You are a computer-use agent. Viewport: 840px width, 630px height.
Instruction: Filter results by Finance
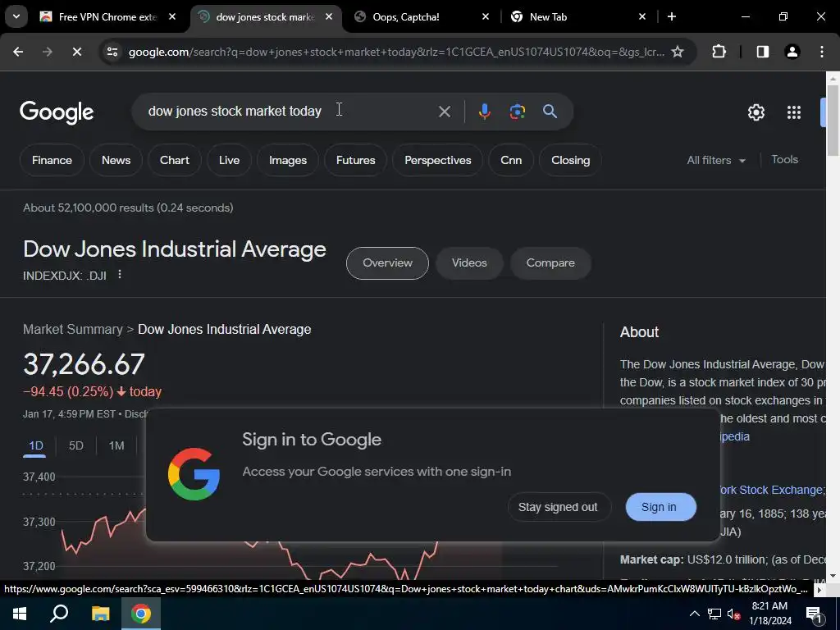point(52,160)
